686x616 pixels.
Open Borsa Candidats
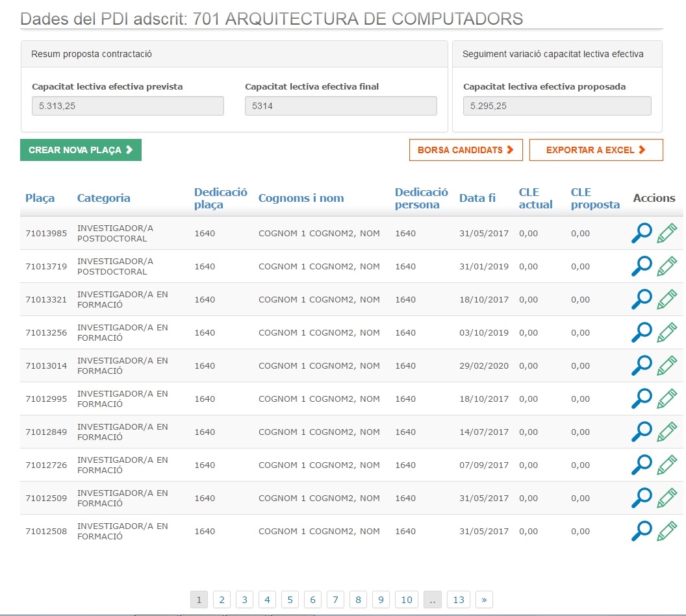pyautogui.click(x=466, y=150)
